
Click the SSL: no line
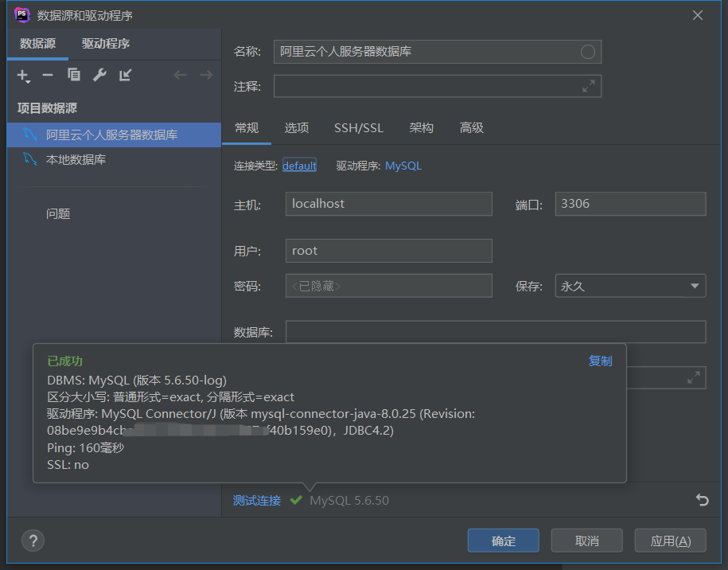pos(68,465)
